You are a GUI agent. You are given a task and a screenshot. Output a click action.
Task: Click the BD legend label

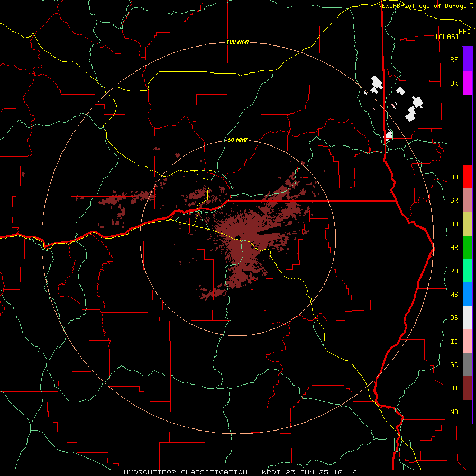[454, 224]
